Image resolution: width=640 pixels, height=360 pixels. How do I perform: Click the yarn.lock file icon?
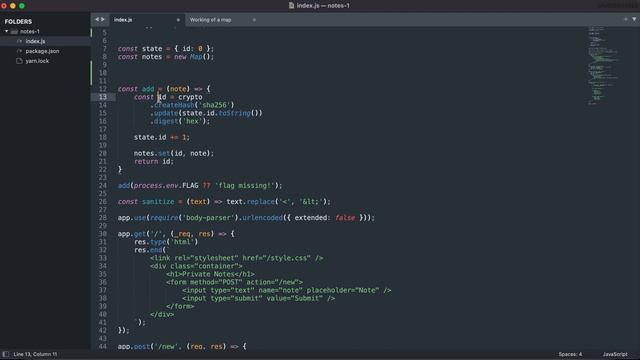pos(19,61)
